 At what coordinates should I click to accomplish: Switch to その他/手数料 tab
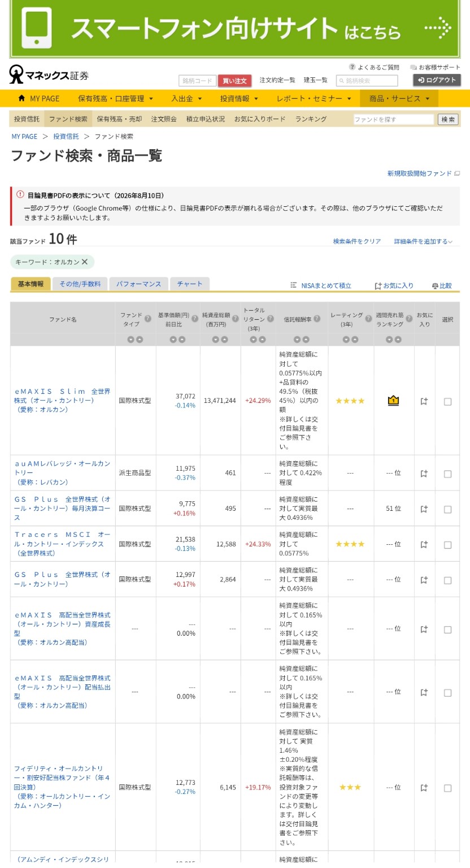point(80,284)
